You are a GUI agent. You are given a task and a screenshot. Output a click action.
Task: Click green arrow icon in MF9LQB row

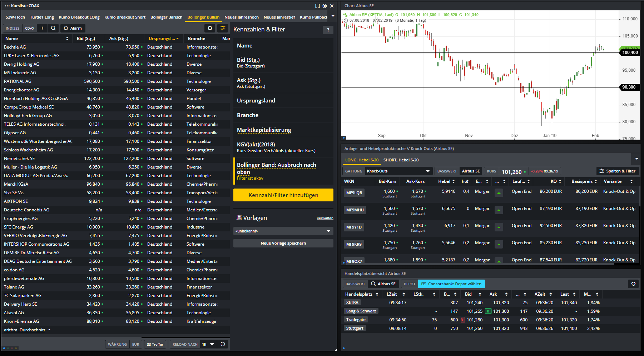point(499,193)
